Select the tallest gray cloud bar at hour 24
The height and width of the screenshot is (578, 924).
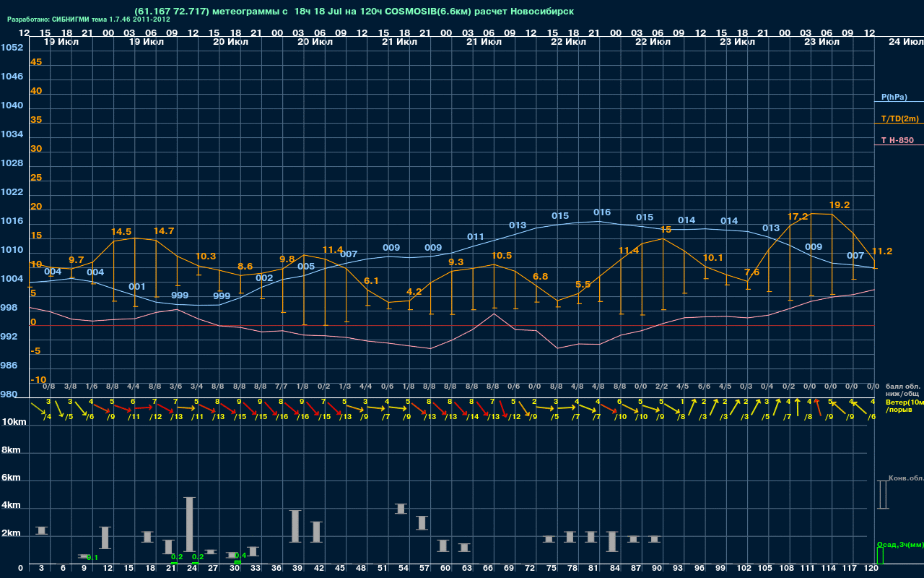tap(190, 525)
